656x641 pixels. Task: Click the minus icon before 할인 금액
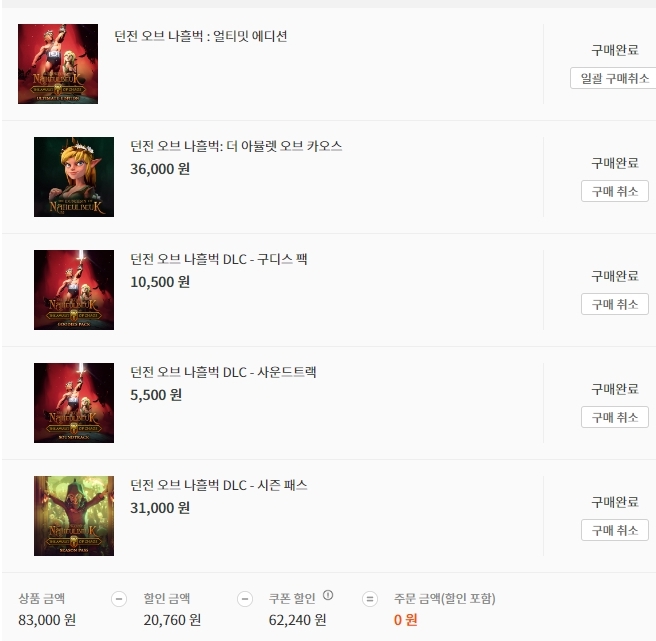[x=119, y=599]
